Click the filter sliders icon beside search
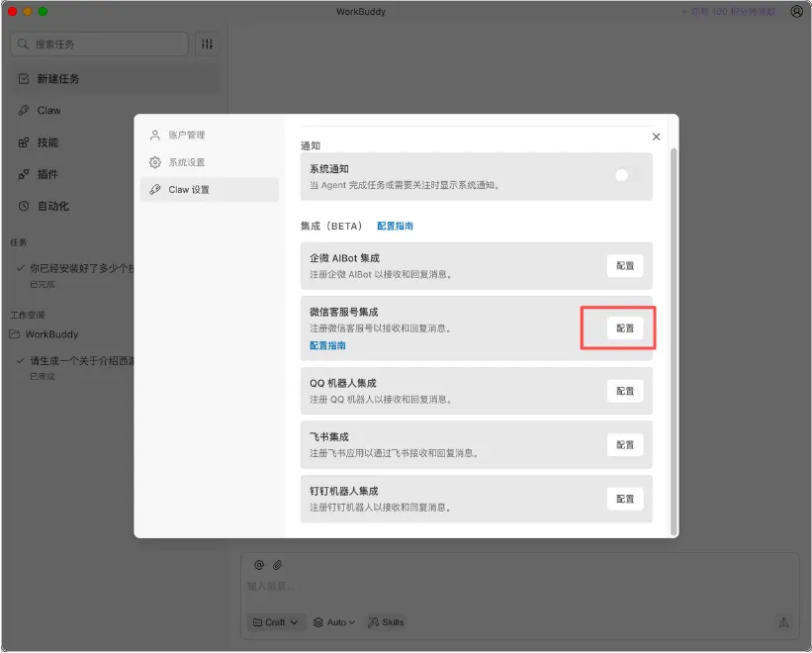Image resolution: width=812 pixels, height=653 pixels. point(207,44)
